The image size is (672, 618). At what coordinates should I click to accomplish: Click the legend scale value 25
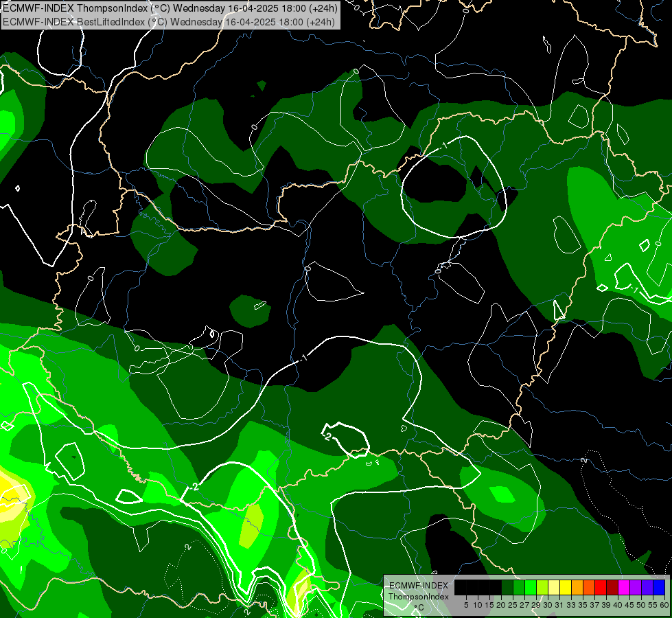(x=513, y=605)
